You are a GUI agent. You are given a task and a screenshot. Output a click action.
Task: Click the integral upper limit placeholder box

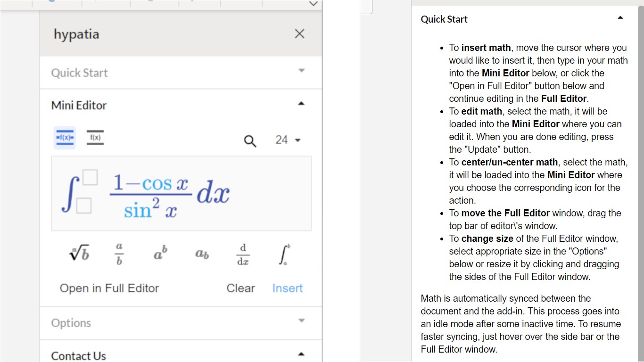point(90,178)
